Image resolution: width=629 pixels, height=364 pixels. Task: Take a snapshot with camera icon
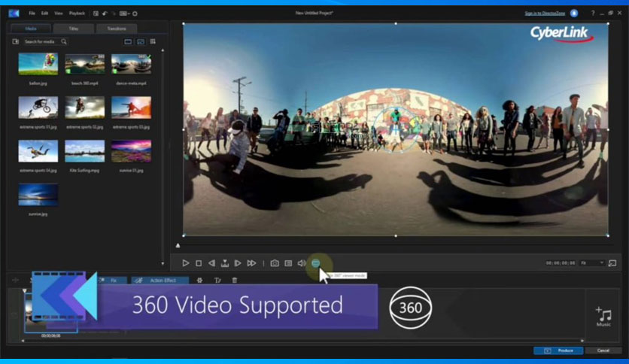[x=275, y=263]
